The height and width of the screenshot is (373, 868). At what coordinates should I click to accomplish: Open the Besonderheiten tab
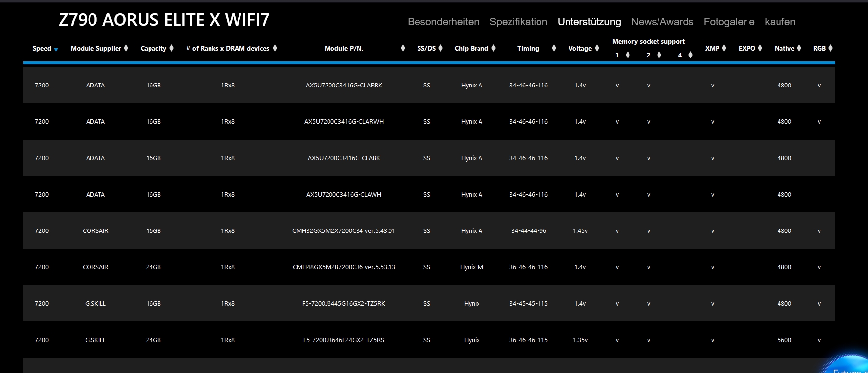click(x=443, y=22)
